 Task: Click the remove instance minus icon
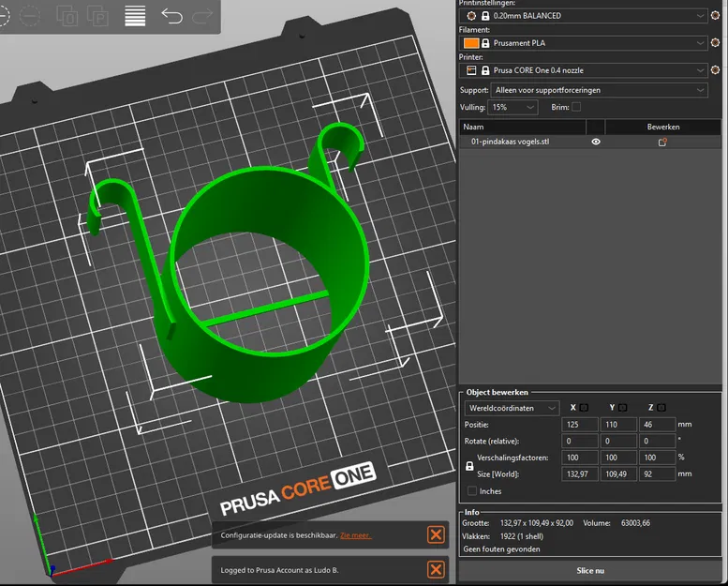click(x=30, y=16)
